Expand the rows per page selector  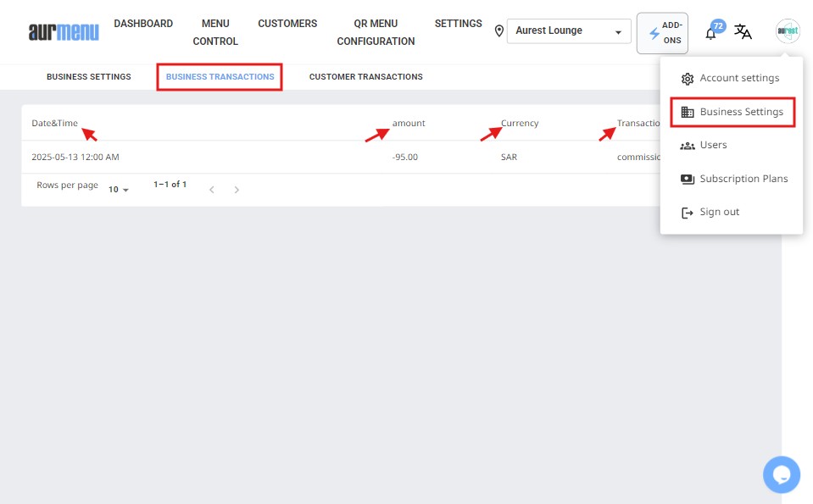(119, 190)
